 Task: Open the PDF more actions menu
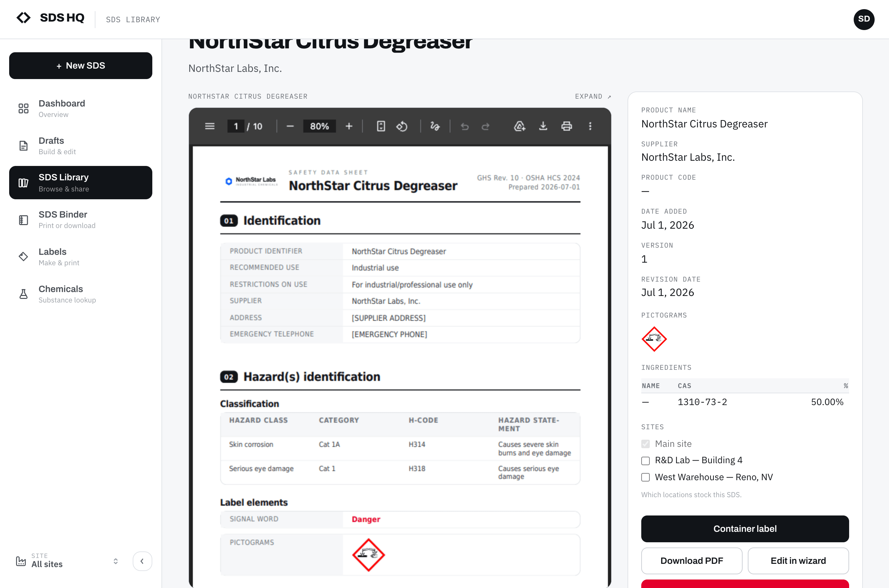pos(590,126)
